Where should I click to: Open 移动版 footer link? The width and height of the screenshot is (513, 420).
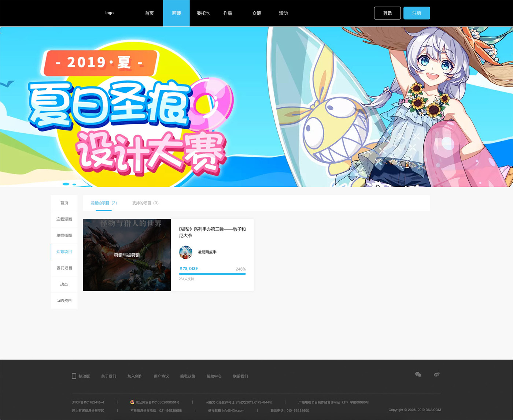[84, 376]
